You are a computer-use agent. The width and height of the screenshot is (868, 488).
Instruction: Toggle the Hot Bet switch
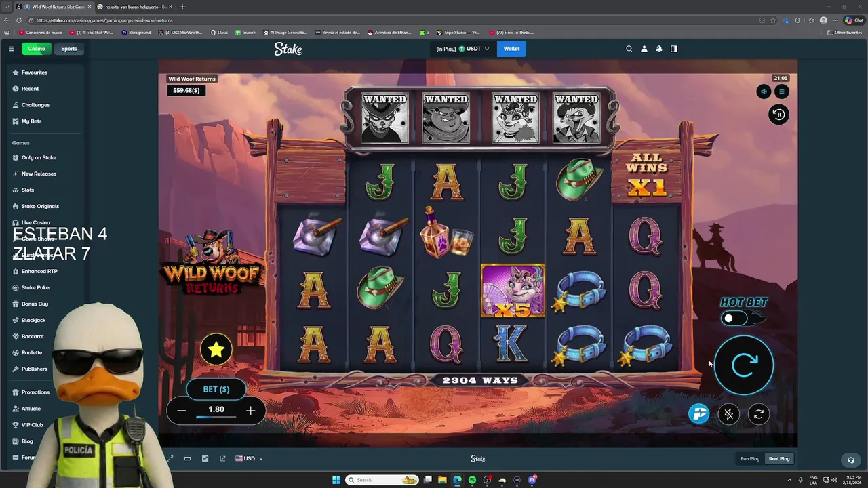735,319
